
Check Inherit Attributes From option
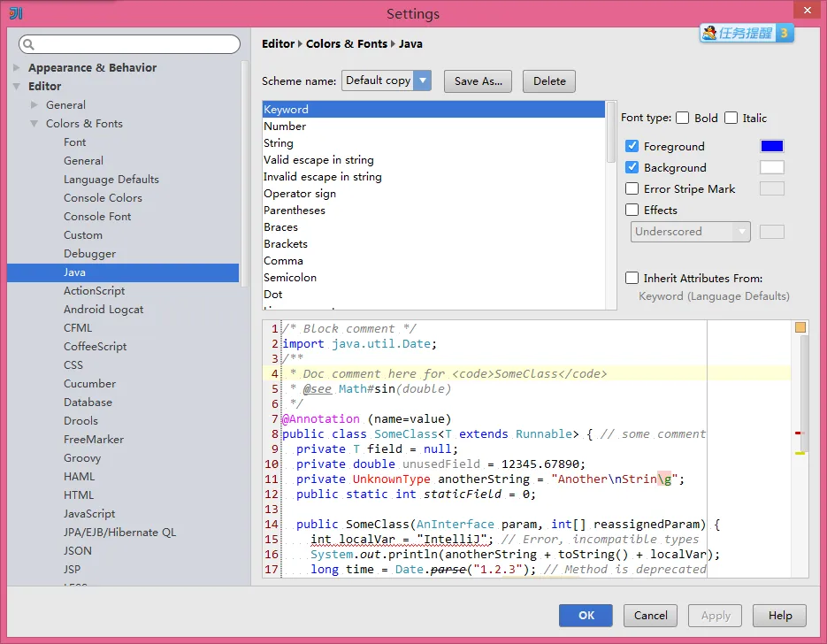click(632, 278)
